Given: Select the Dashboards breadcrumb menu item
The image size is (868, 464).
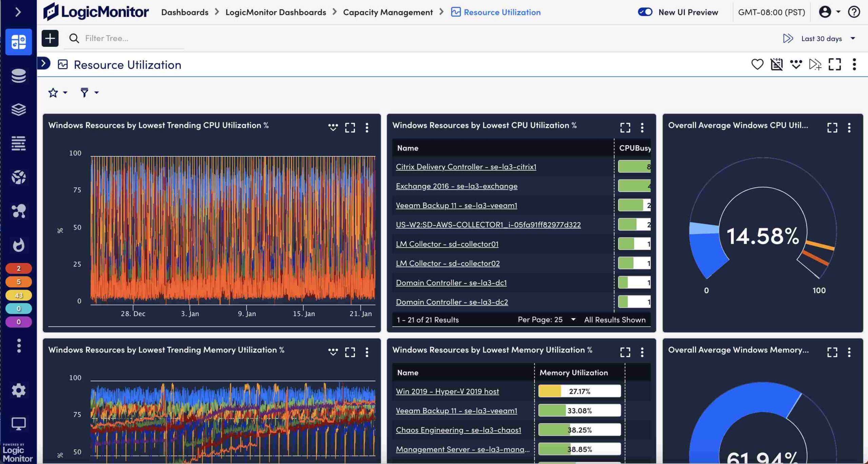Looking at the screenshot, I should point(185,13).
